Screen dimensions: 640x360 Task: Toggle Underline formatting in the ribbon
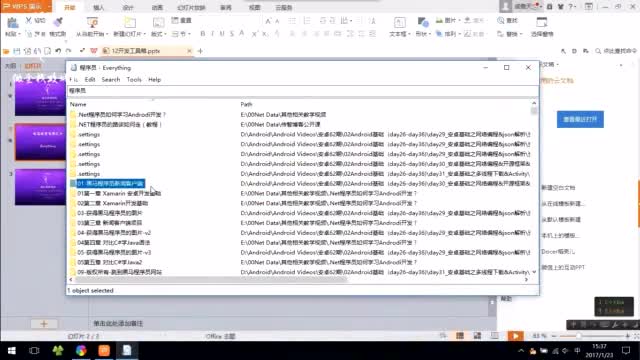[x=222, y=34]
